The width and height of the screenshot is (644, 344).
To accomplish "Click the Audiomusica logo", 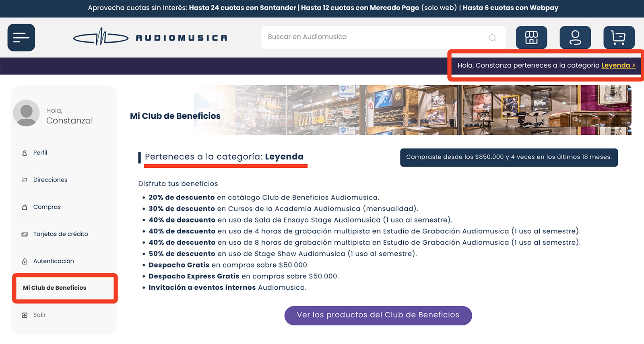I will [150, 37].
